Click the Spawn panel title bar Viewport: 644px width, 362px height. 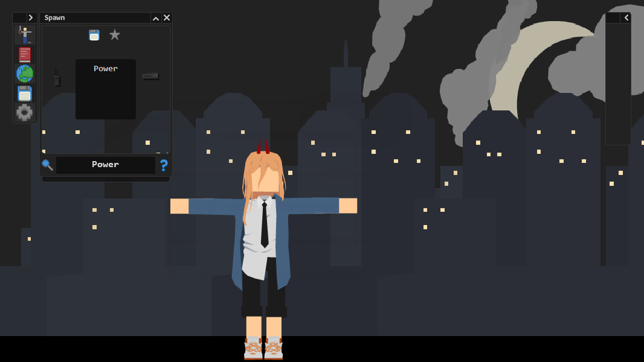(95, 17)
